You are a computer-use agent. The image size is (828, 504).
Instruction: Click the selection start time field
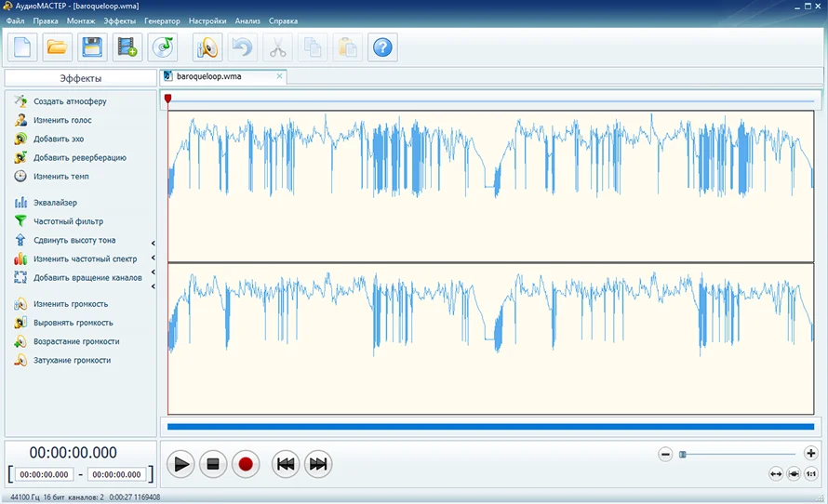click(44, 474)
